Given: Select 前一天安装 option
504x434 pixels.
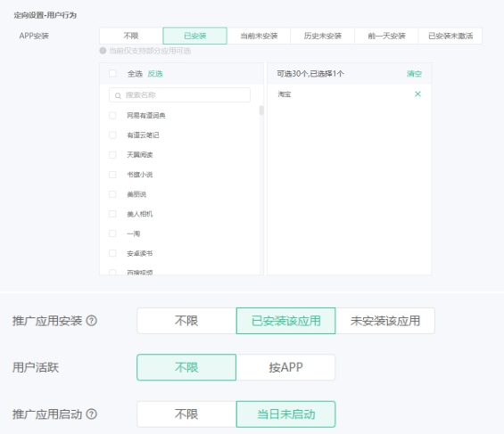Looking at the screenshot, I should tap(386, 36).
